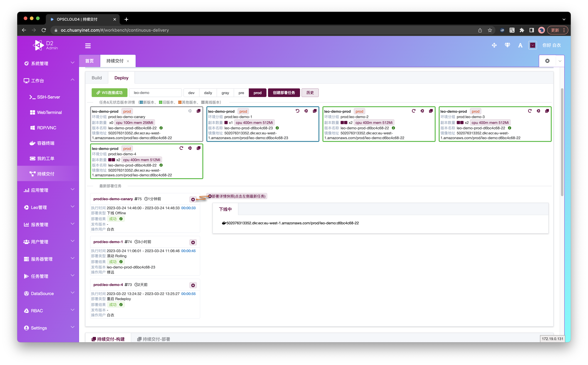Click hamburger menu collapse icon
The height and width of the screenshot is (365, 588).
pyautogui.click(x=88, y=46)
